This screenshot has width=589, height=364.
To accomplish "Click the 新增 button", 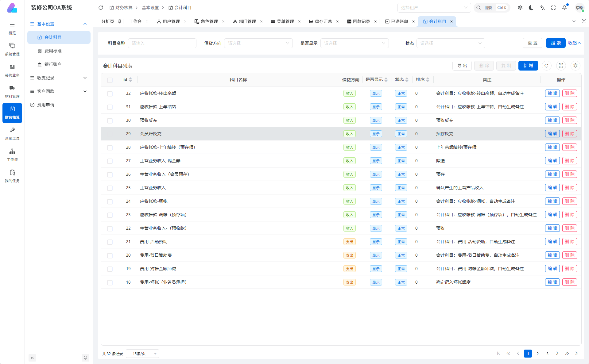I will coord(528,66).
